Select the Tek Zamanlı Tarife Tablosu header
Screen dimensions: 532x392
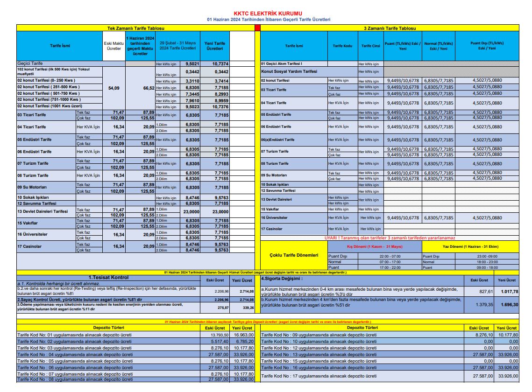(135, 28)
